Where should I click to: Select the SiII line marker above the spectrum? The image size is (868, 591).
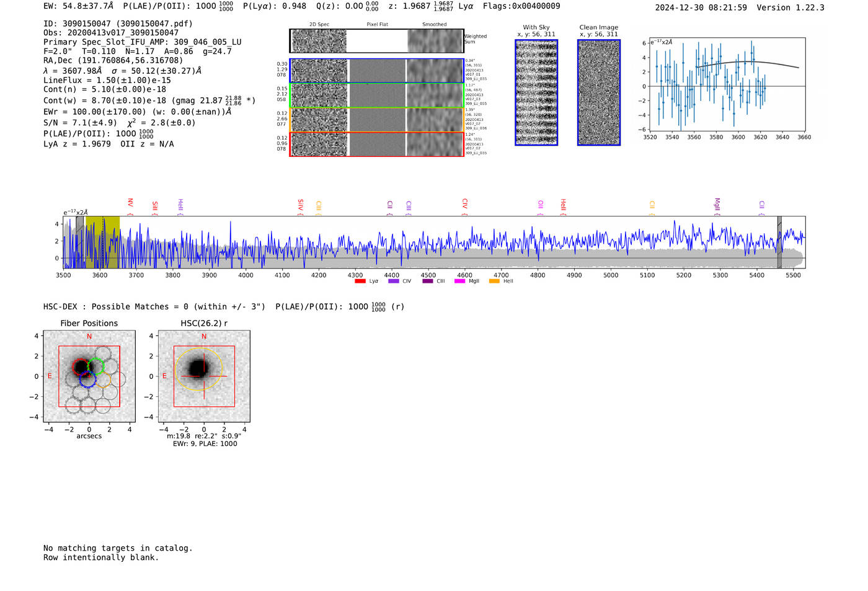(155, 208)
